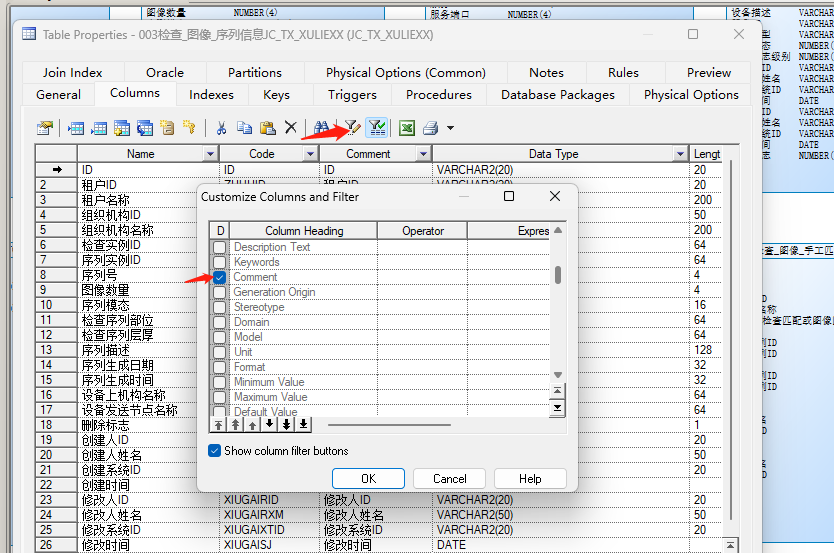The image size is (834, 553).
Task: Uncheck the Comment column checkbox
Action: click(219, 277)
